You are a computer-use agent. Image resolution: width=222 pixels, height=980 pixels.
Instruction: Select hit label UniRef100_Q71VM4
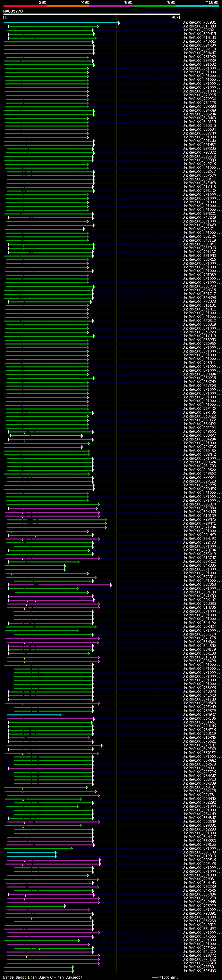pos(199,527)
